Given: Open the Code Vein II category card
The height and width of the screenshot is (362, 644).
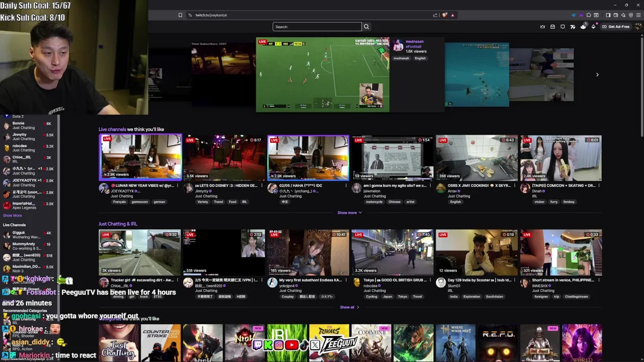Looking at the screenshot, I should 371,343.
